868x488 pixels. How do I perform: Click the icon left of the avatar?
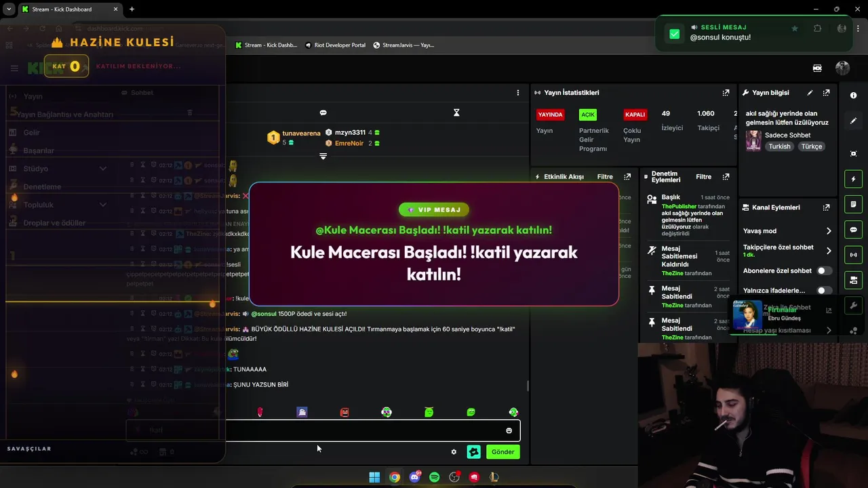pyautogui.click(x=817, y=68)
